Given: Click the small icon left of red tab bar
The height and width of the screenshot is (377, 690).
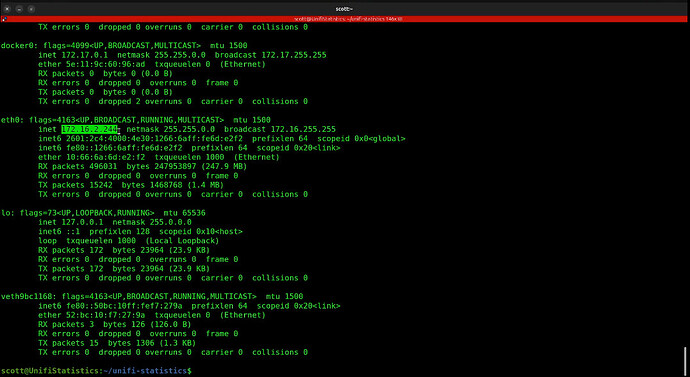Looking at the screenshot, I should [x=4, y=19].
